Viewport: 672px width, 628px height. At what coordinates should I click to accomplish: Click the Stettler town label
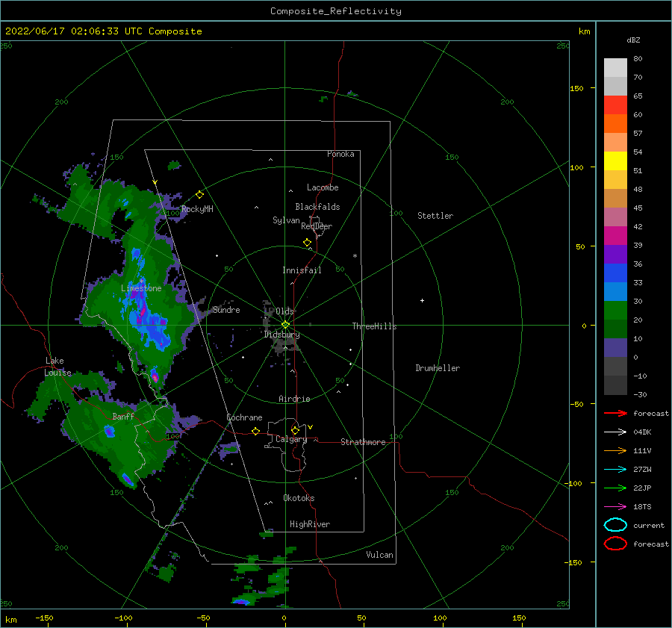click(x=435, y=216)
